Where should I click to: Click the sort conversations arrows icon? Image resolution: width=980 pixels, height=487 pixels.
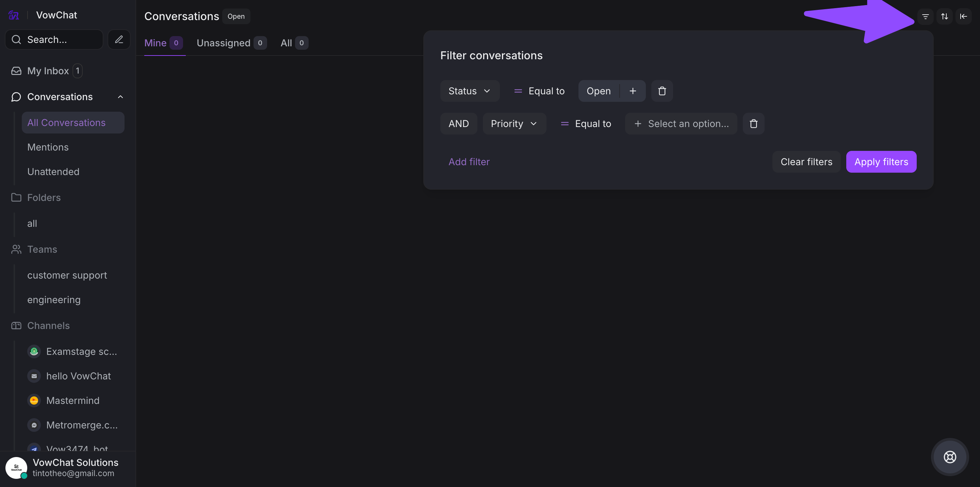pos(944,16)
